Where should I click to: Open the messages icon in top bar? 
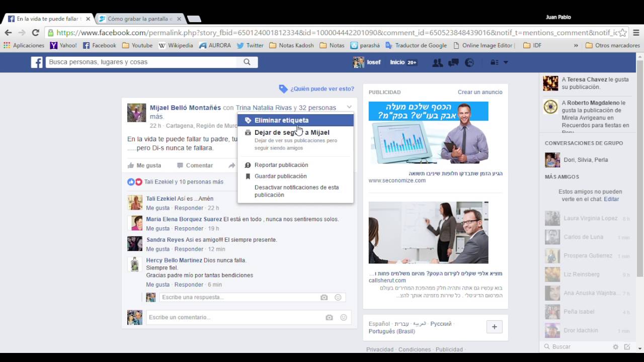pyautogui.click(x=453, y=62)
